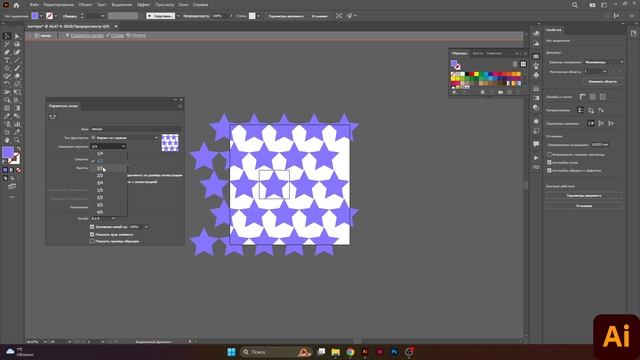Toggle the show swatch bounds checkbox
The height and width of the screenshot is (360, 640).
tap(92, 241)
